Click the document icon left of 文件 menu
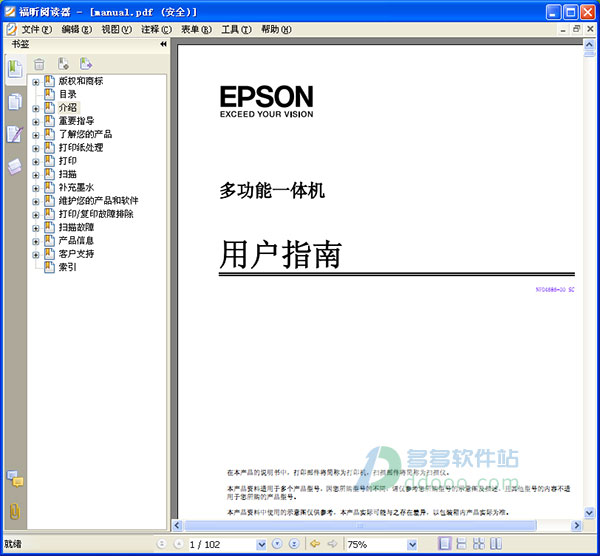This screenshot has height=556, width=600. pyautogui.click(x=11, y=29)
